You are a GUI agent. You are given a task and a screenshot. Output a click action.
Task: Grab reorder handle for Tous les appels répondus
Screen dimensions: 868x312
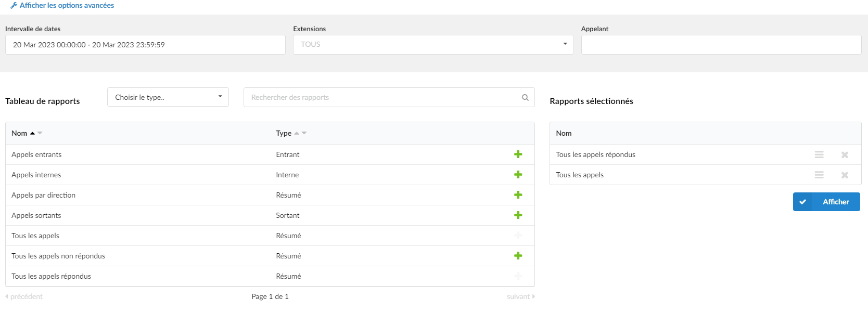[819, 154]
